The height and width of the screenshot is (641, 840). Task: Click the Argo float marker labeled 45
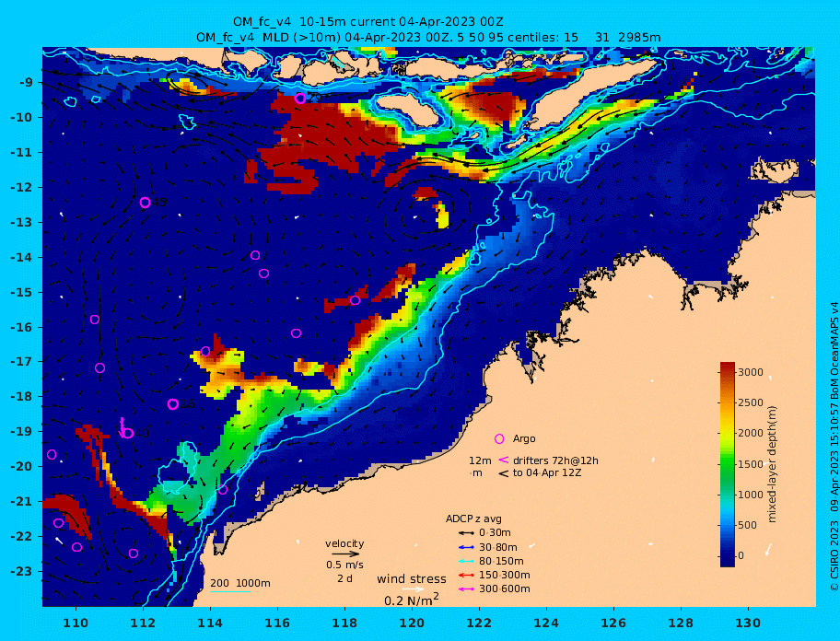[146, 203]
